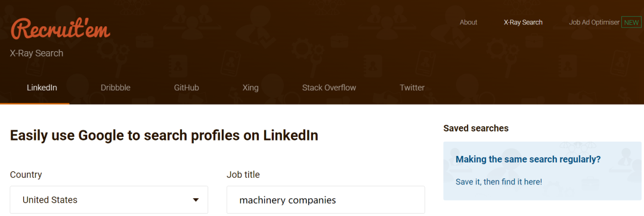Image resolution: width=644 pixels, height=216 pixels.
Task: Open the About page
Action: click(468, 22)
